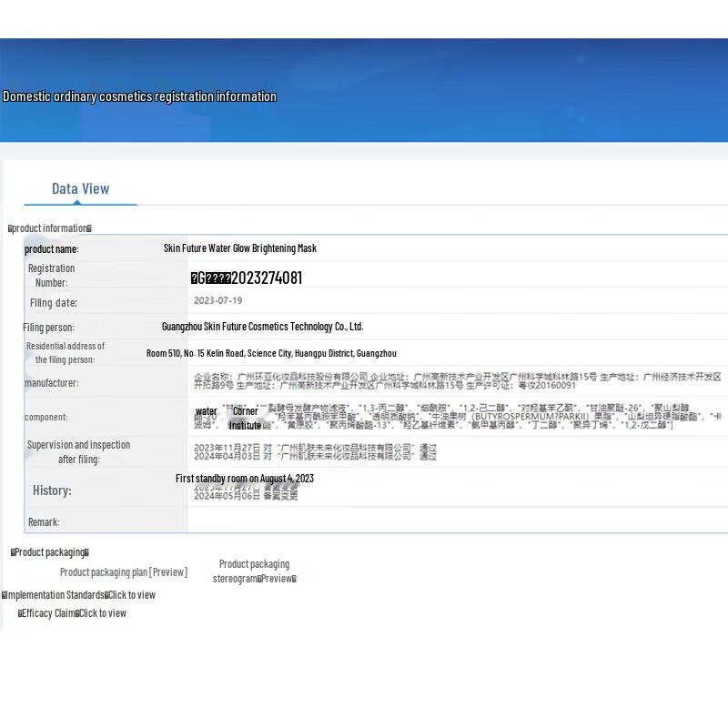Click the empty Remark field
The image size is (728, 728).
pos(455,521)
